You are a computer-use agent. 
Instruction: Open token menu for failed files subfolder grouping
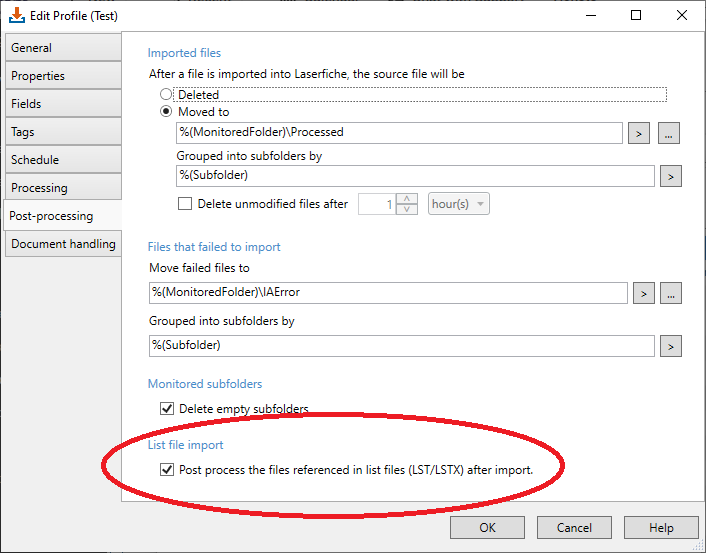click(671, 347)
